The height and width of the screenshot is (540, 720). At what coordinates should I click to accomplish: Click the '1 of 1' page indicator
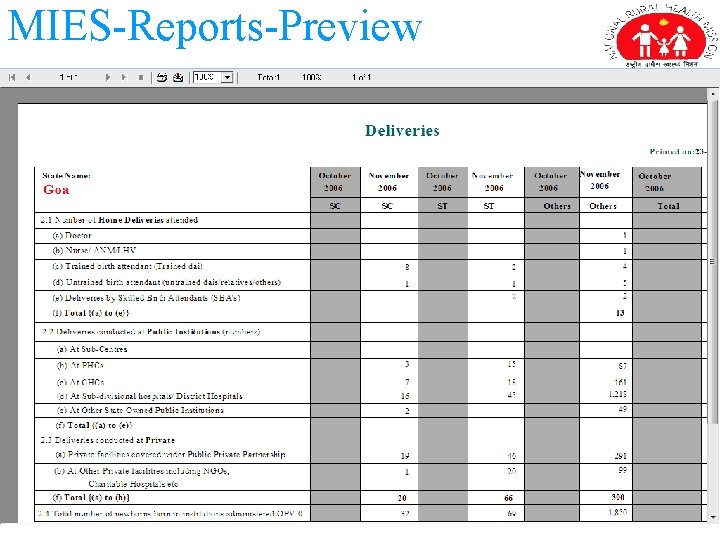[361, 77]
